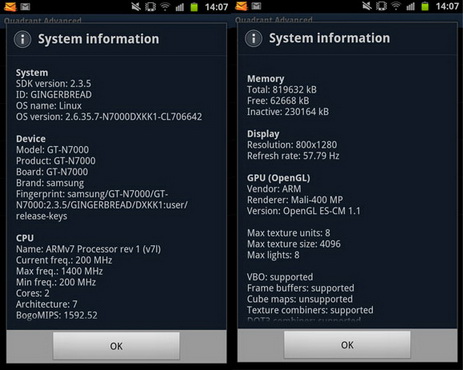The height and width of the screenshot is (370, 463).
Task: Select the 'VBO: supported' line
Action: (280, 277)
